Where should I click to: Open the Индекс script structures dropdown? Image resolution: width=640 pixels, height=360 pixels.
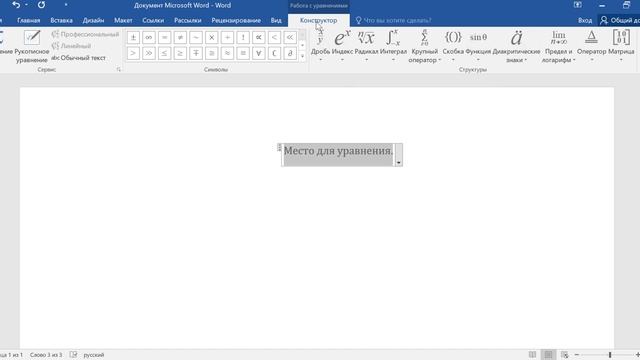coord(342,46)
